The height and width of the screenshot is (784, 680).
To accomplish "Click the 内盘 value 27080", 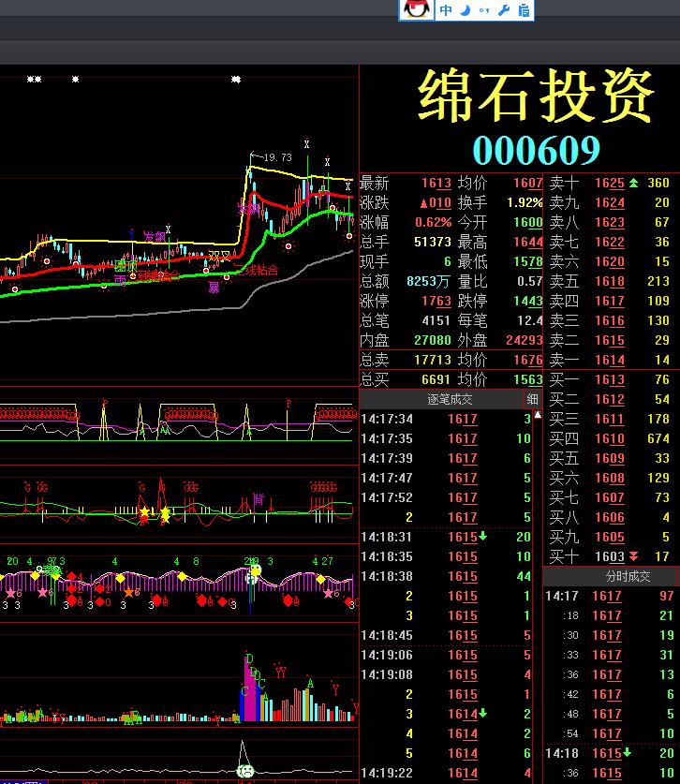I will pyautogui.click(x=433, y=341).
